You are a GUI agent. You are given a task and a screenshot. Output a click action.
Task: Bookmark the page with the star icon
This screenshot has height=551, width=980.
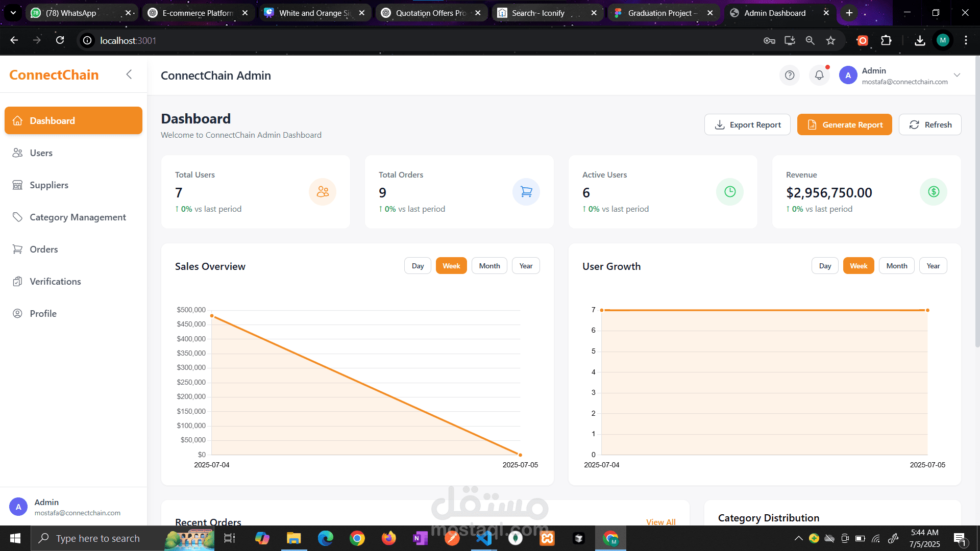click(830, 40)
